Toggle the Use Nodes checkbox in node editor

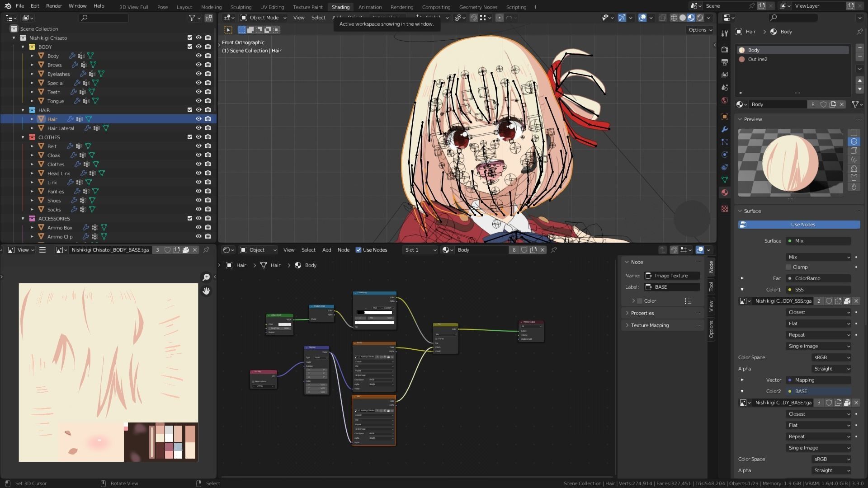pyautogui.click(x=359, y=250)
